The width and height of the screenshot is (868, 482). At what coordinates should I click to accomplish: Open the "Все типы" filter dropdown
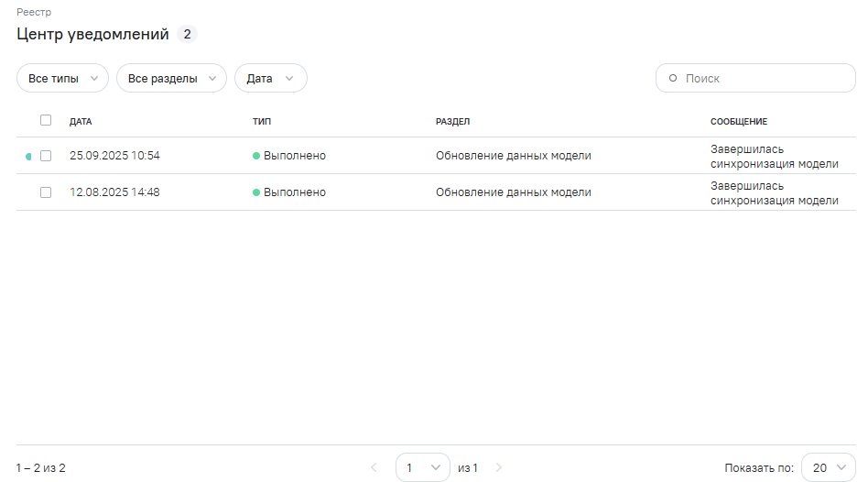[62, 79]
